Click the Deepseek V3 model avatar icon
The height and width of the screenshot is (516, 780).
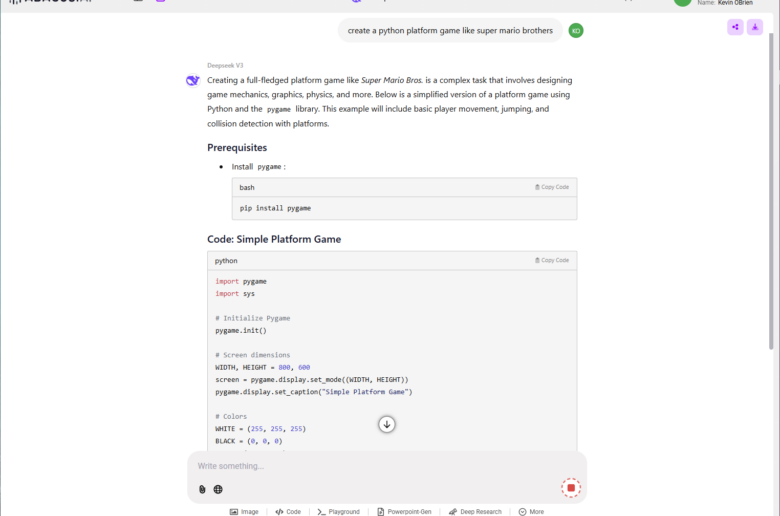tap(193, 80)
